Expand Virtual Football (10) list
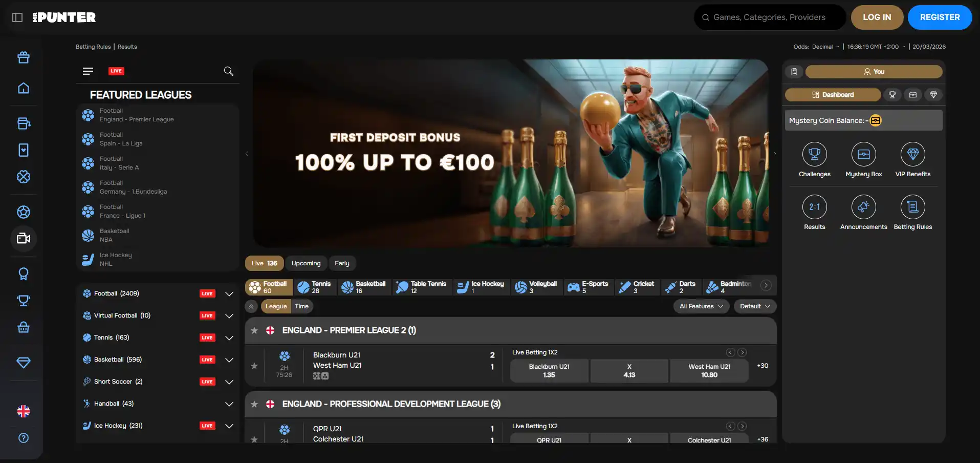The height and width of the screenshot is (463, 980). click(x=229, y=316)
